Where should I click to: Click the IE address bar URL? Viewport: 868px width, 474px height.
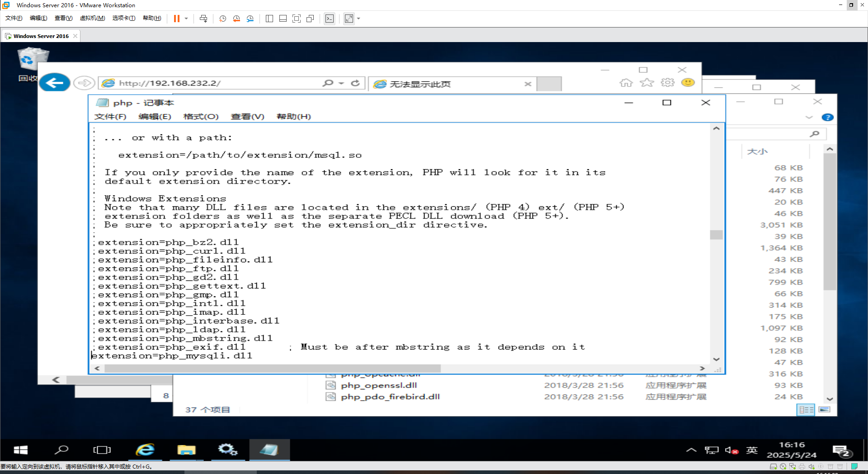[170, 83]
